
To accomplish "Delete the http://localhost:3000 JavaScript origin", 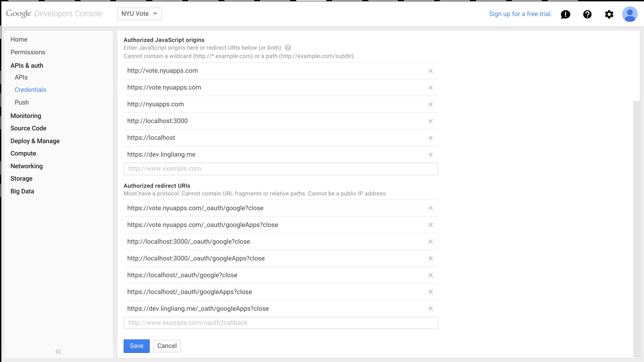I will coord(430,121).
